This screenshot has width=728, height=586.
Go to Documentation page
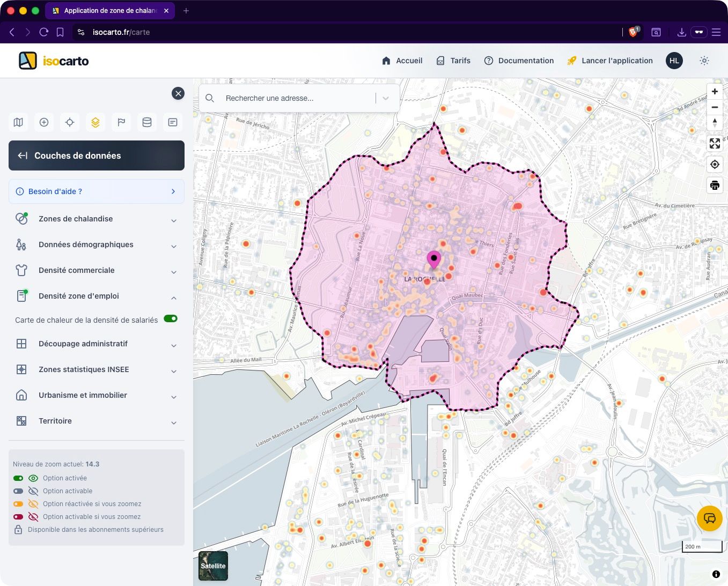(x=519, y=61)
